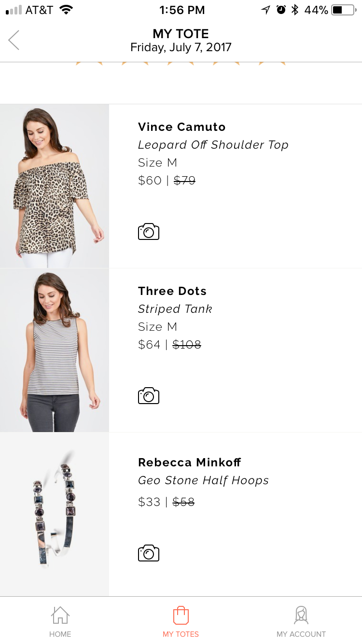View the leopard top product photo
Image resolution: width=362 pixels, height=644 pixels.
(x=55, y=186)
